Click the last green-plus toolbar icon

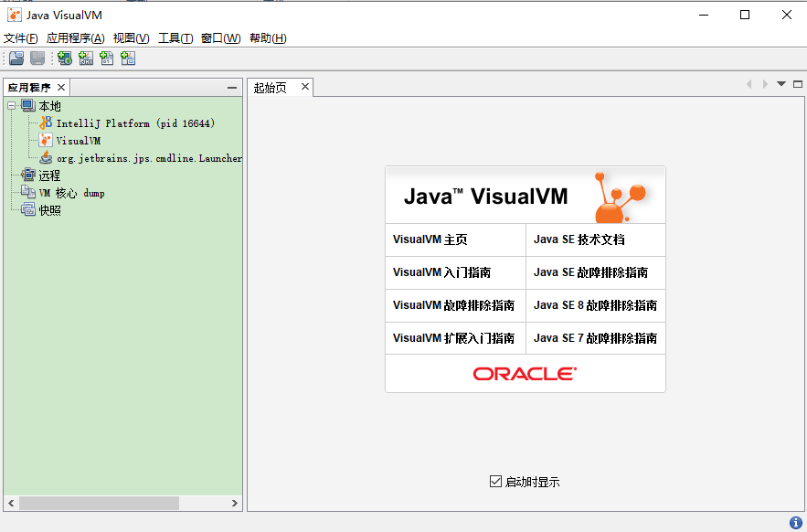[128, 59]
